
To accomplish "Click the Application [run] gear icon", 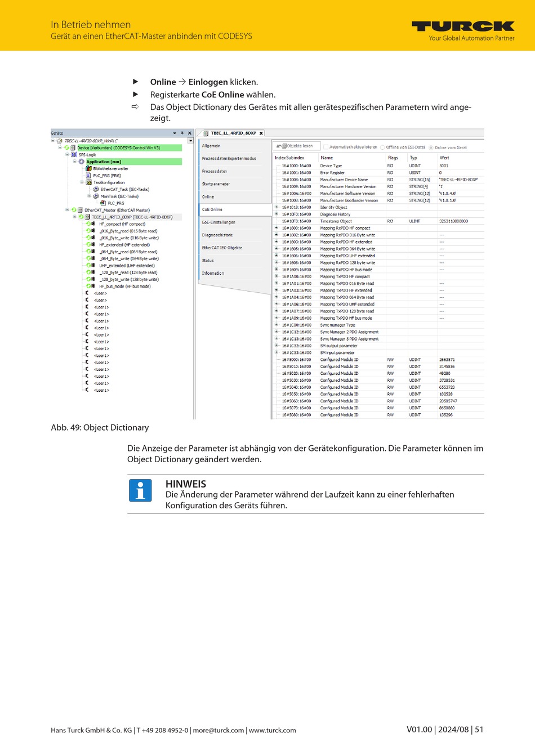I will click(82, 162).
